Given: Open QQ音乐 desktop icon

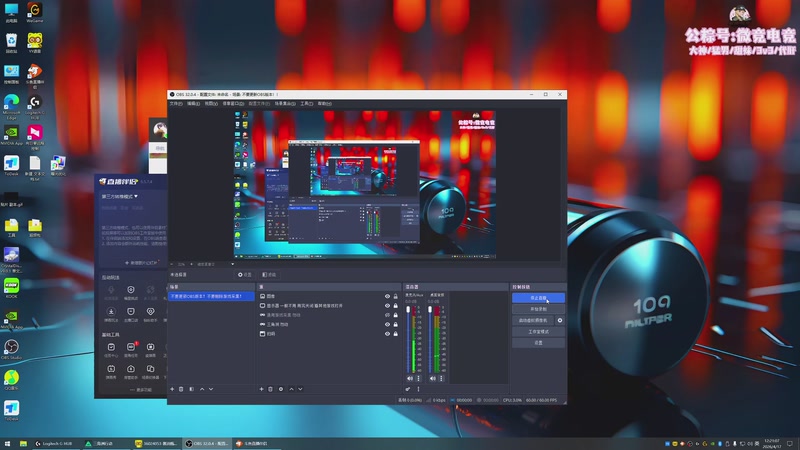Looking at the screenshot, I should point(11,380).
